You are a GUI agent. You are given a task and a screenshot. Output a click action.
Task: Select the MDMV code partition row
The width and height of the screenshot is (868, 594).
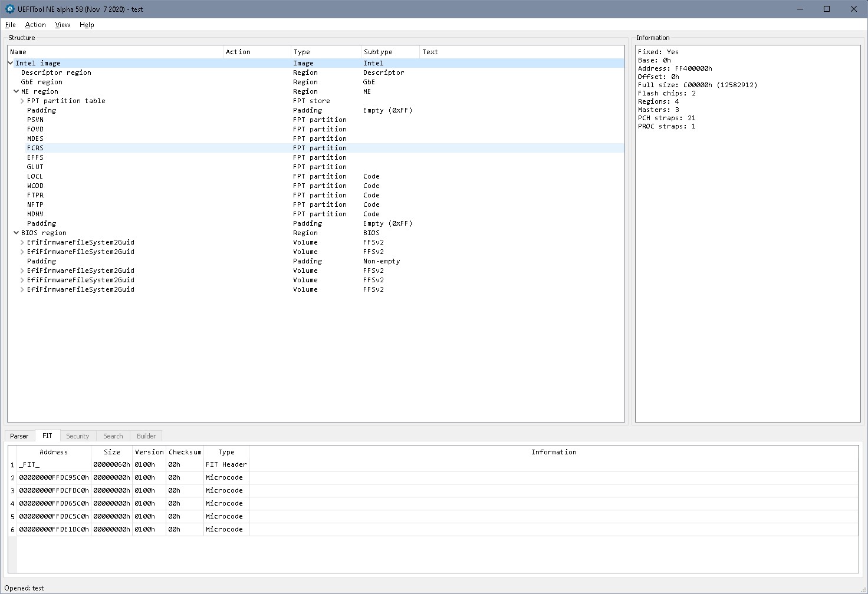pos(316,214)
